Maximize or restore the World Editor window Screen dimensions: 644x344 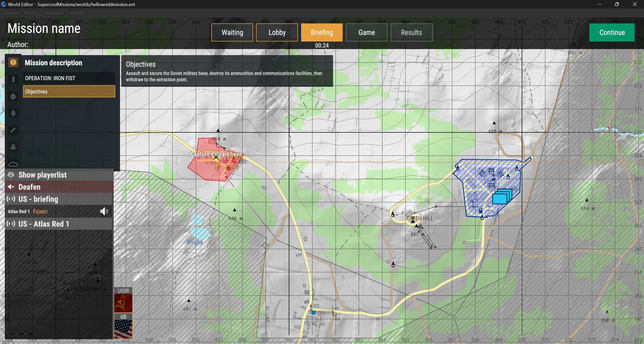pyautogui.click(x=617, y=4)
